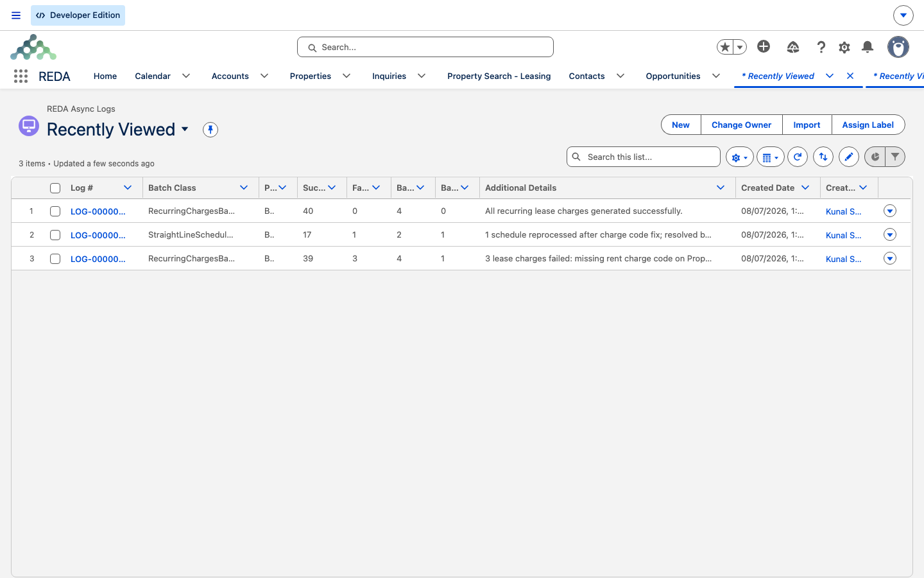This screenshot has height=578, width=924.
Task: Go to the Home tab
Action: pyautogui.click(x=105, y=76)
